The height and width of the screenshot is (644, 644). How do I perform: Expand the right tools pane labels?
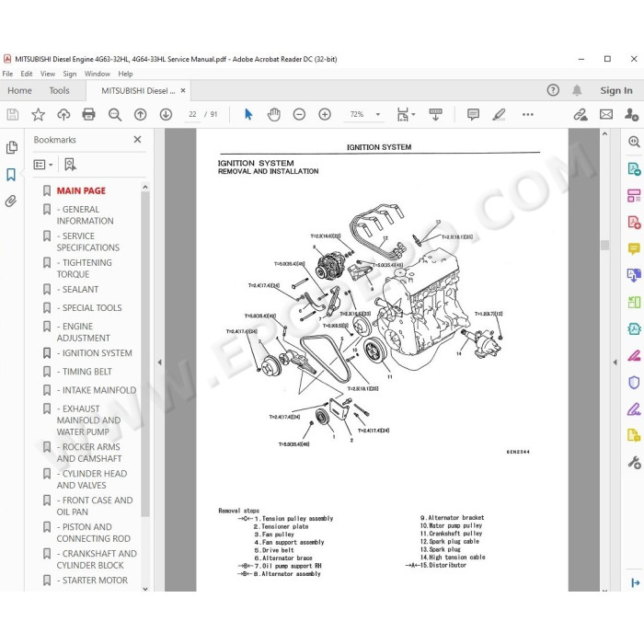[x=635, y=582]
